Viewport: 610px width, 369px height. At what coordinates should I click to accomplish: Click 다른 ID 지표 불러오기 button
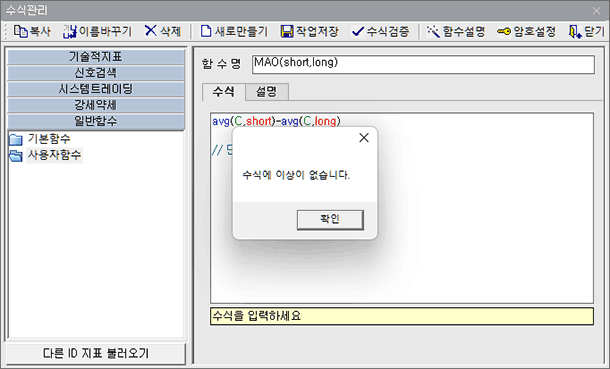[96, 353]
